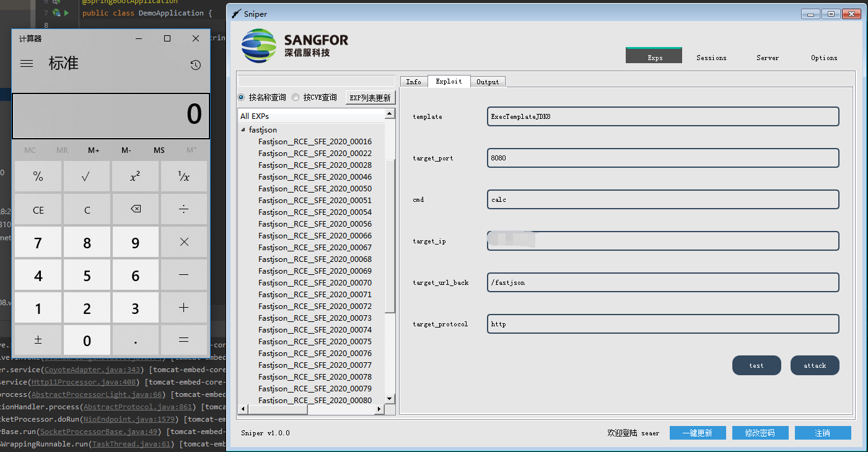This screenshot has height=452, width=868.
Task: Click the target_url_back input field
Action: tap(663, 282)
